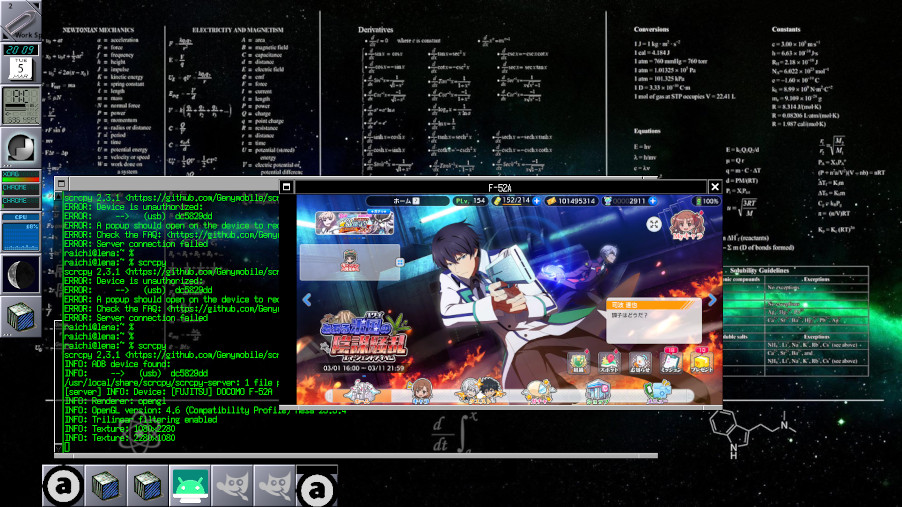
Task: Open the gacha promo banner thumbnail
Action: tap(354, 222)
